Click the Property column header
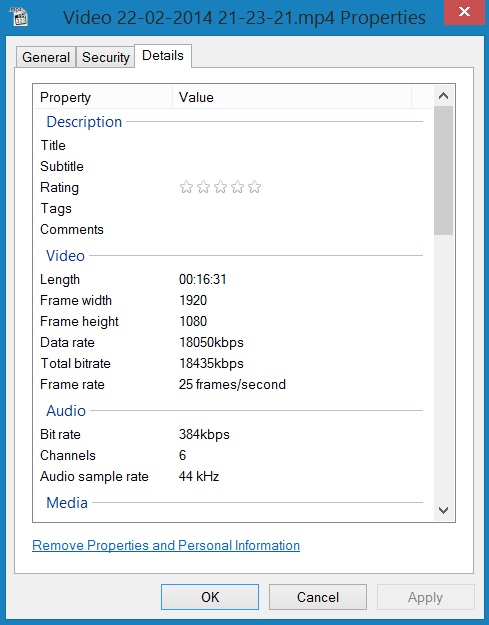 (x=103, y=97)
